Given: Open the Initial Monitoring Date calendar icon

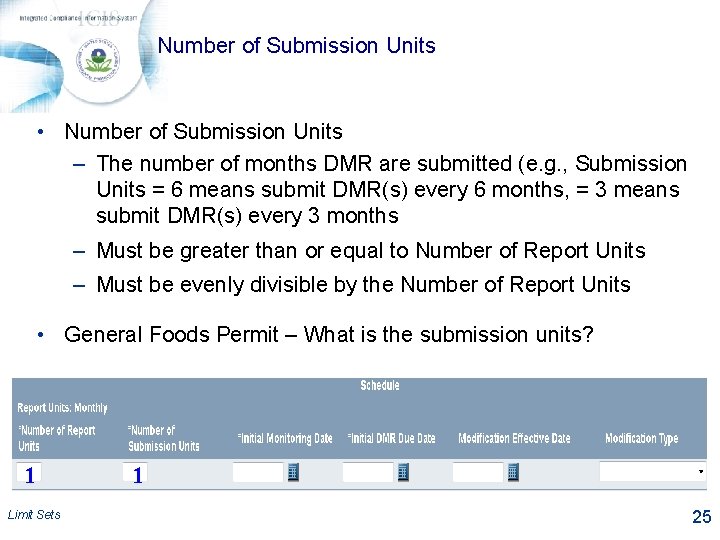Looking at the screenshot, I should [x=293, y=473].
